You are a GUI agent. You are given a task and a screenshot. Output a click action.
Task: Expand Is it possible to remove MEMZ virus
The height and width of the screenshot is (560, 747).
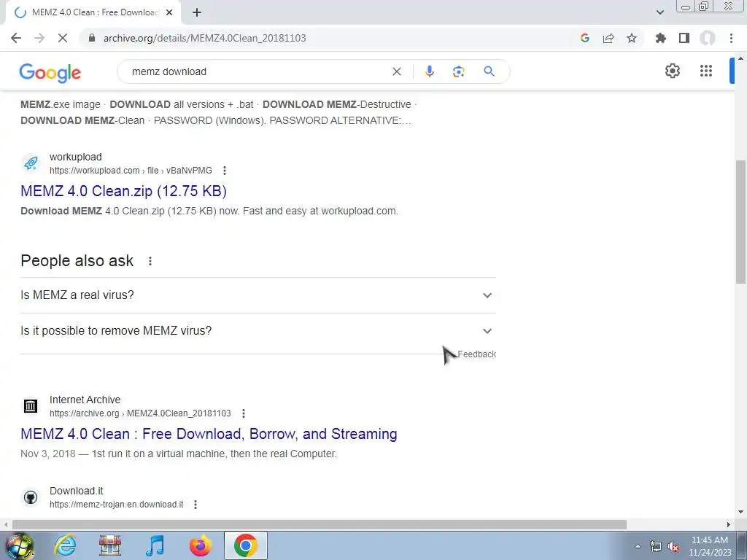[x=258, y=331]
